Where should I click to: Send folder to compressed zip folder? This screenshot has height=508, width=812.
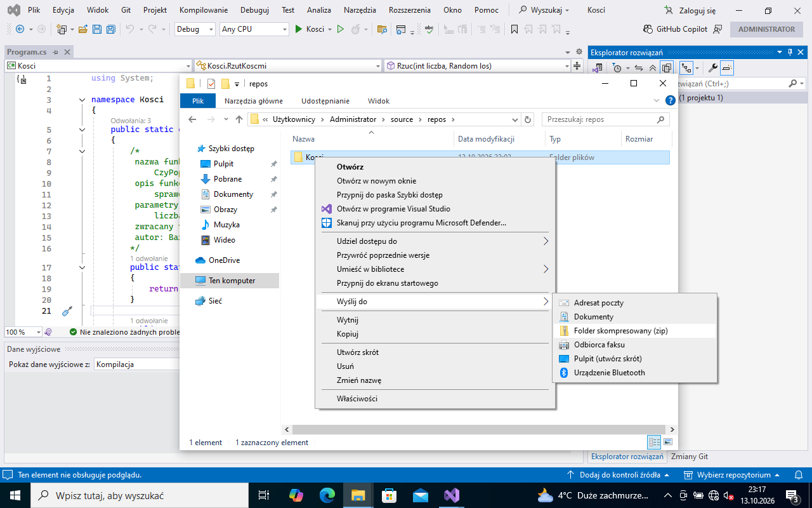click(634, 331)
